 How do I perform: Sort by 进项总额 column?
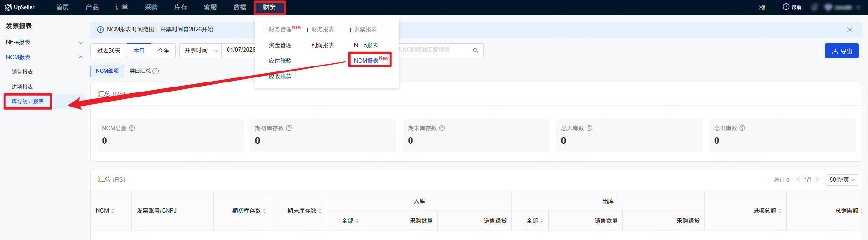(x=780, y=211)
